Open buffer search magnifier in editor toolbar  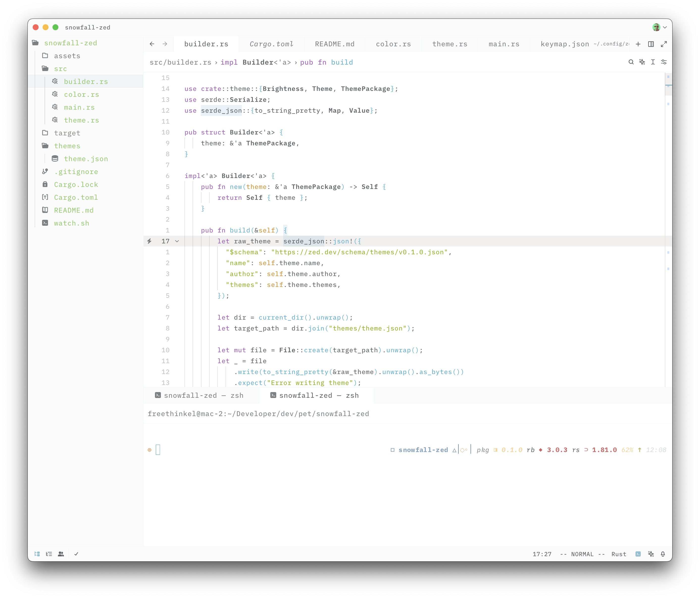(631, 62)
